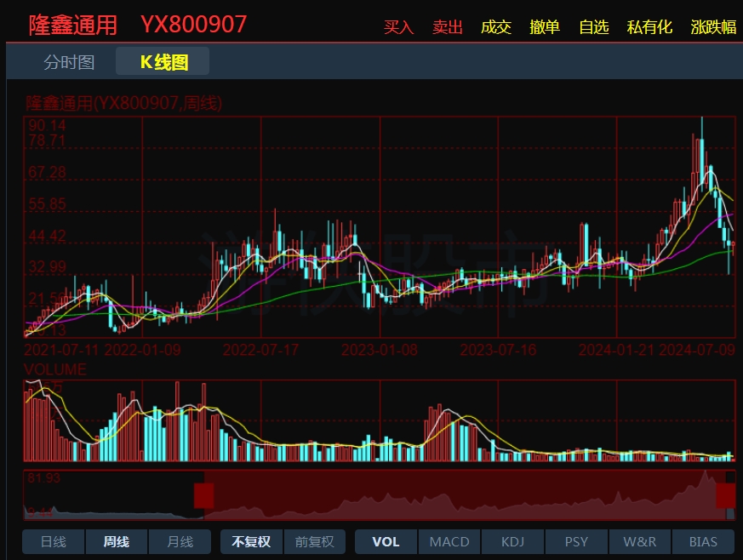This screenshot has height=560, width=743.
Task: Show the BIAS indicator
Action: [703, 542]
